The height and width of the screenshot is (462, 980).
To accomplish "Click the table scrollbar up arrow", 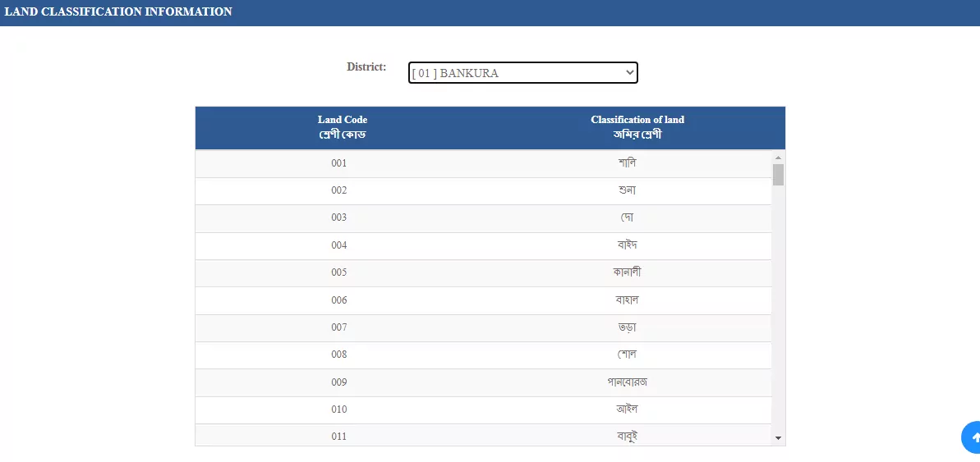I will (x=778, y=157).
